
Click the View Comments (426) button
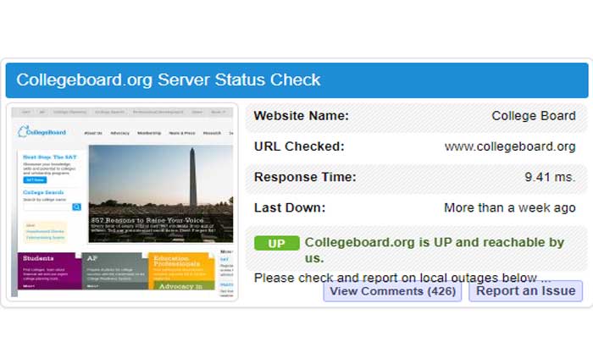[392, 291]
